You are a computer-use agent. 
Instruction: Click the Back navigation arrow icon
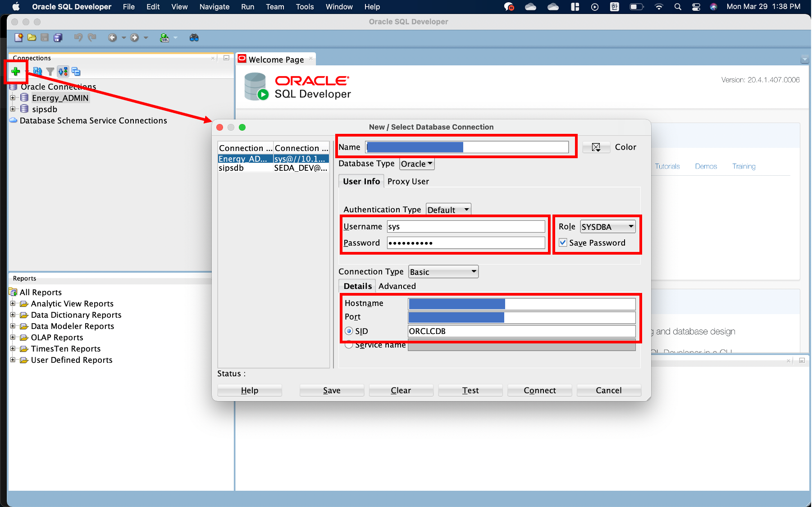(112, 38)
